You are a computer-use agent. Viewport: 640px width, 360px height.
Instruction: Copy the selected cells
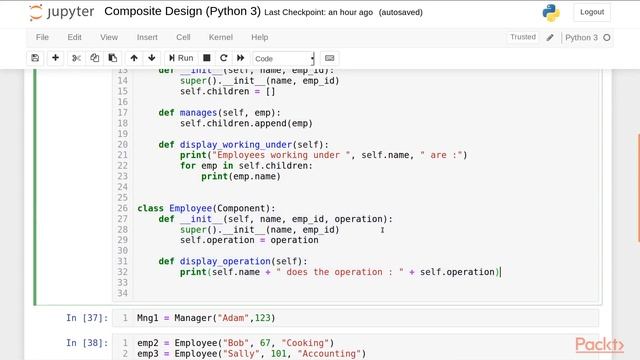pyautogui.click(x=94, y=58)
